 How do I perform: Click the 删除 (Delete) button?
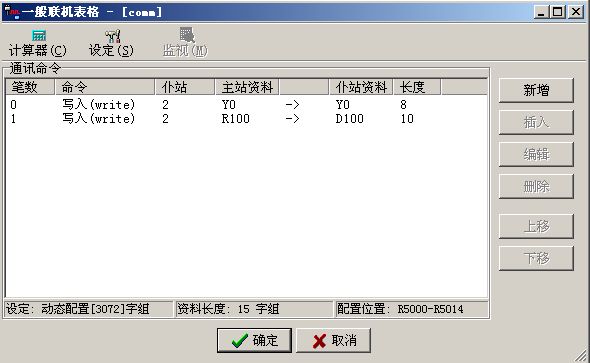click(x=536, y=186)
